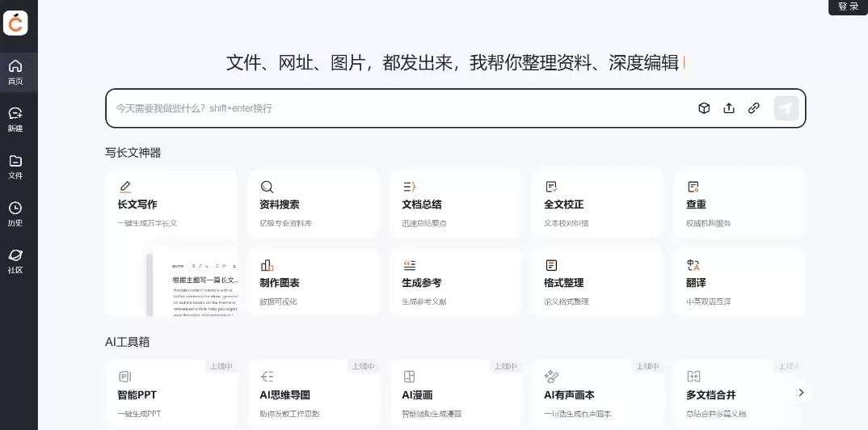Viewport: 868px width, 430px height.
Task: Show more AI tools with right chevron
Action: (x=801, y=392)
